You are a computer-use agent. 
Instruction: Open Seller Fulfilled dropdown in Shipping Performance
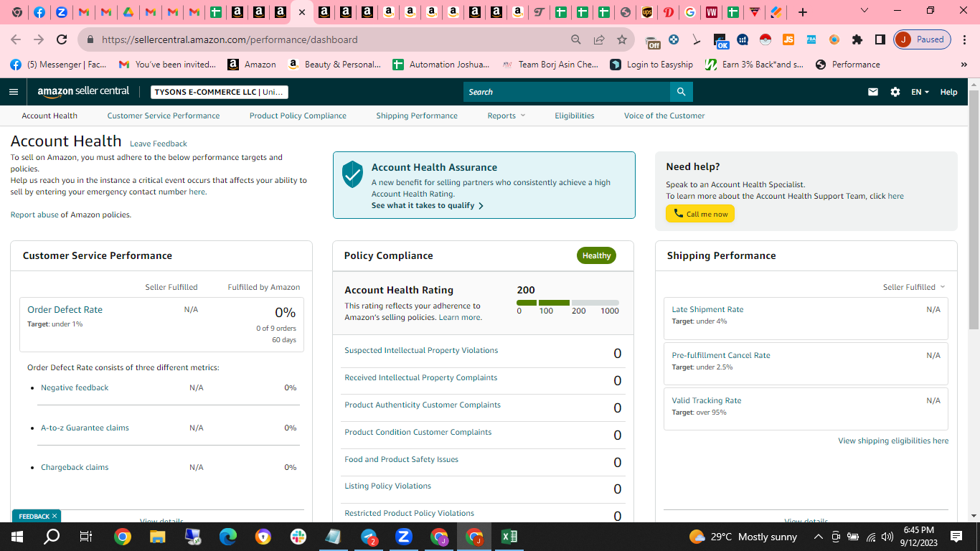point(914,287)
